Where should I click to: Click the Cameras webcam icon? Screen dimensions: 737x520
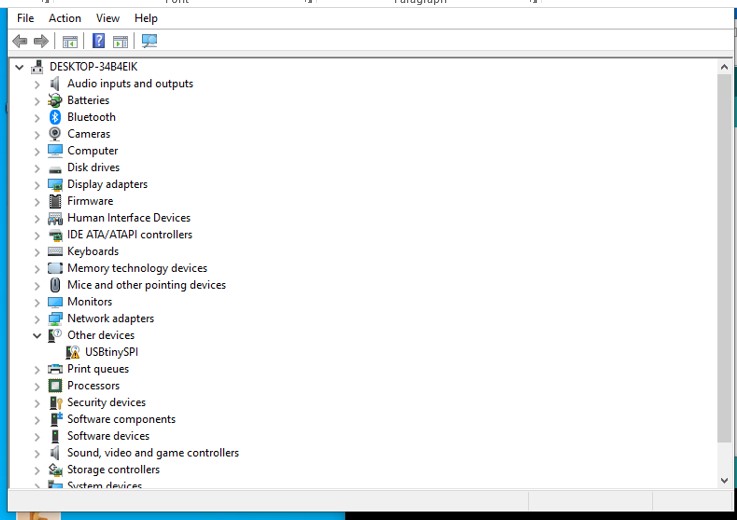[55, 134]
